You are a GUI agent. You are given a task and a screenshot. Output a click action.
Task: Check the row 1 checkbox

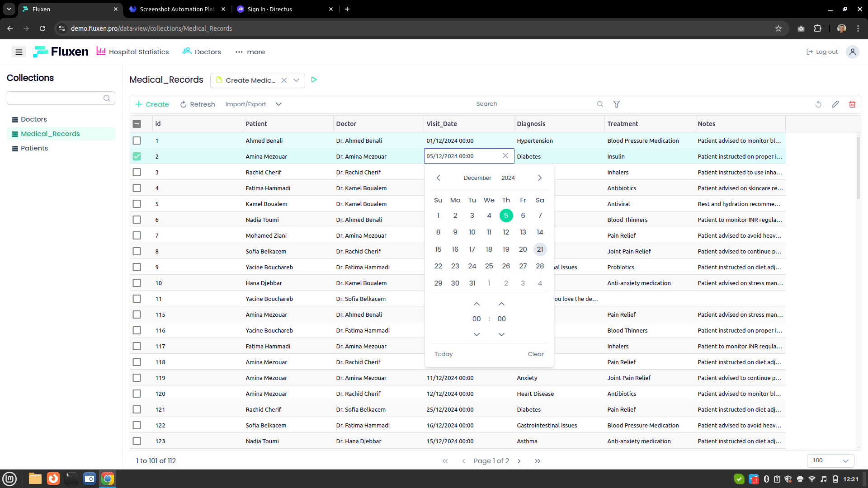[x=137, y=141]
